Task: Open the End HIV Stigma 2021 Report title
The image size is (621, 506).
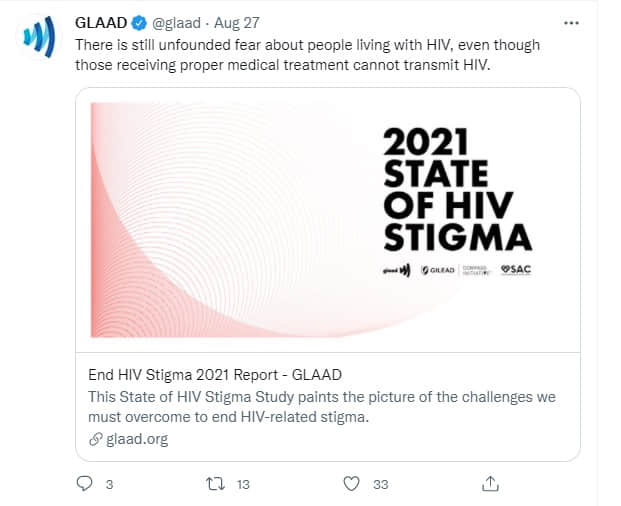Action: [215, 375]
